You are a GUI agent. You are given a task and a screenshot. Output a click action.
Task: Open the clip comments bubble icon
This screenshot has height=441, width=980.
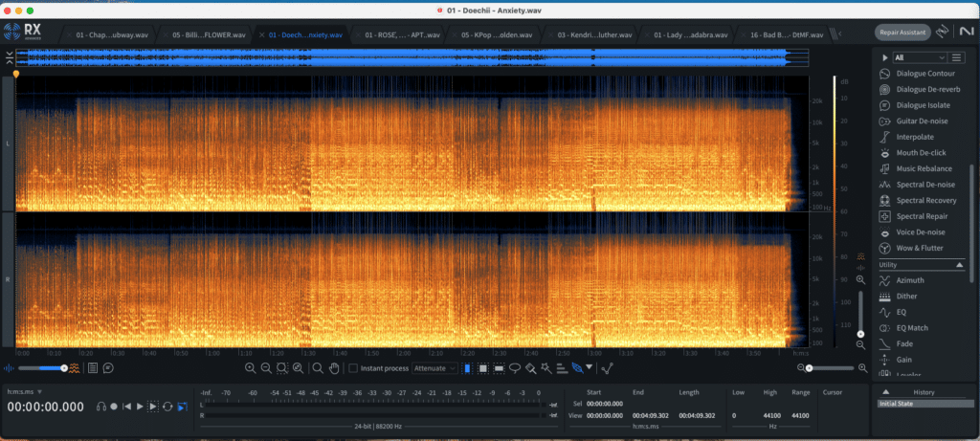pos(108,368)
